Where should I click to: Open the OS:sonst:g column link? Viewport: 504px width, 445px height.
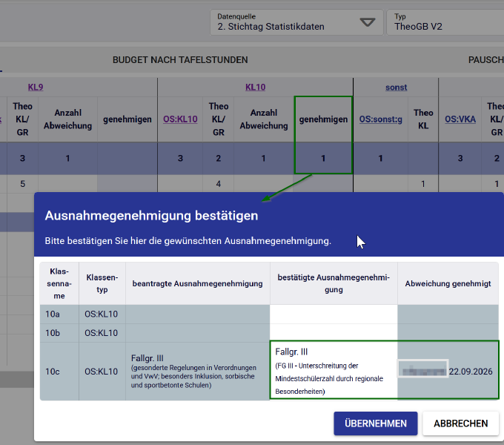380,119
